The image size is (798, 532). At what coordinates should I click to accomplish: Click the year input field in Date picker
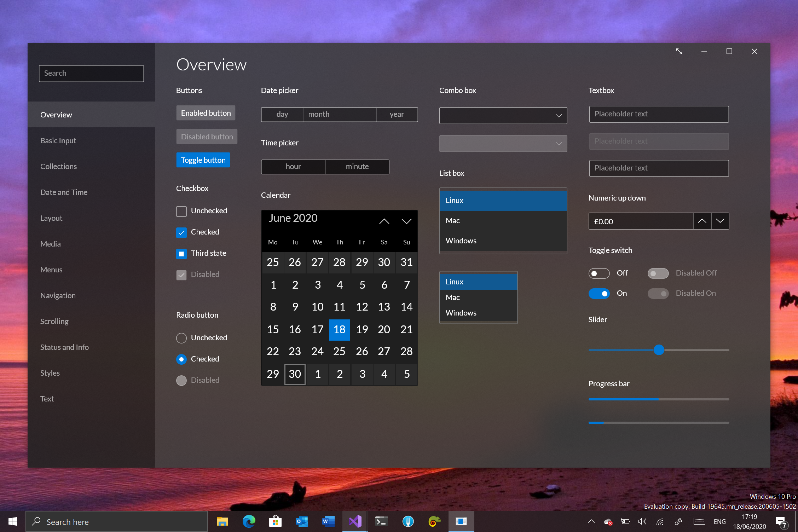click(x=396, y=114)
